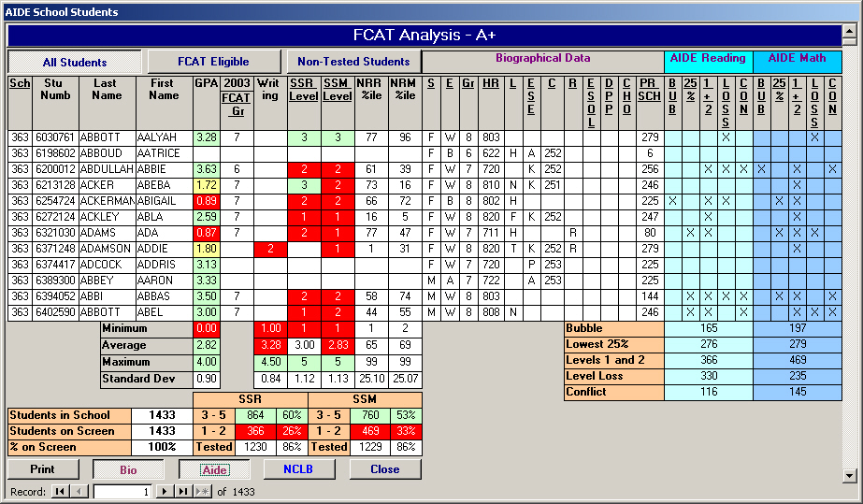Screen dimensions: 863x504
Task: Click the NCLB button
Action: tap(299, 469)
